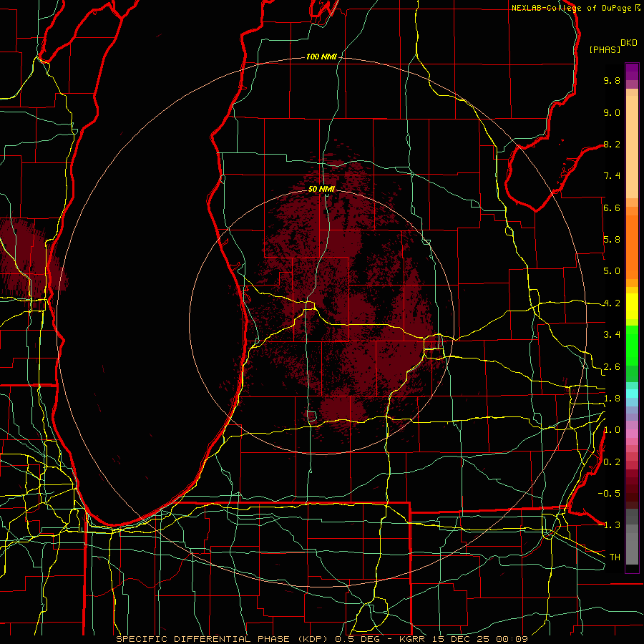Click the KGRR station identifier in caption
This screenshot has width=644, height=644.
pos(411,639)
